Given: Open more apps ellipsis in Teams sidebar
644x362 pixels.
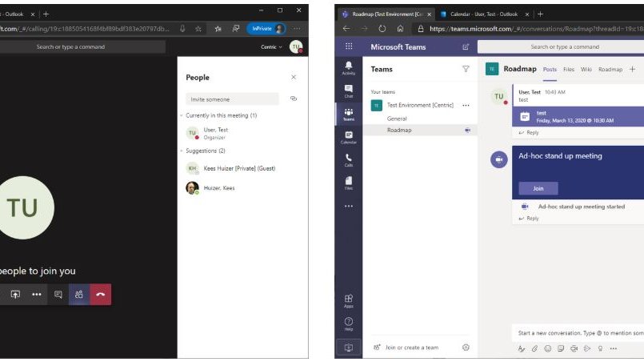Looking at the screenshot, I should point(349,206).
